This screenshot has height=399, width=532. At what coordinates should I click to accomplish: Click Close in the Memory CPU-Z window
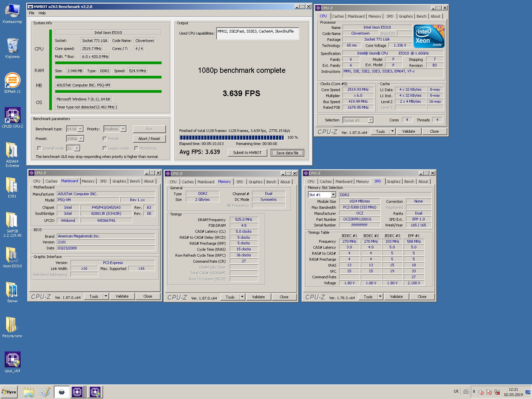[x=284, y=297]
